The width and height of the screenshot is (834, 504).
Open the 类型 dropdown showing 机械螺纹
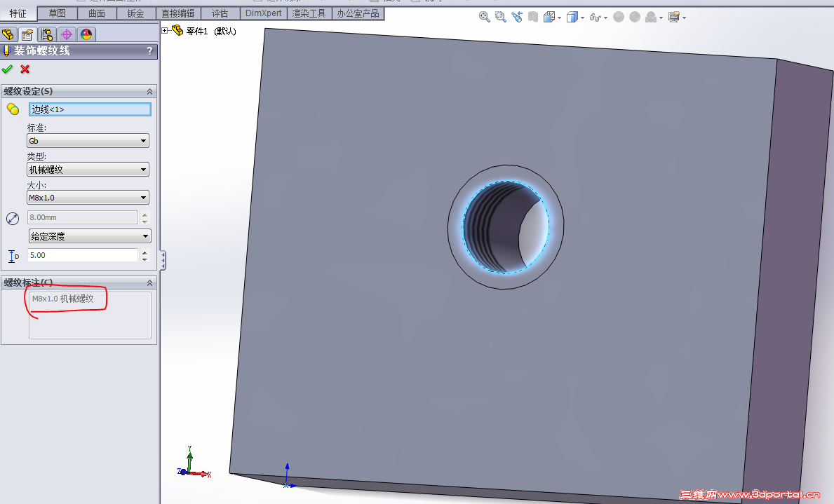88,170
